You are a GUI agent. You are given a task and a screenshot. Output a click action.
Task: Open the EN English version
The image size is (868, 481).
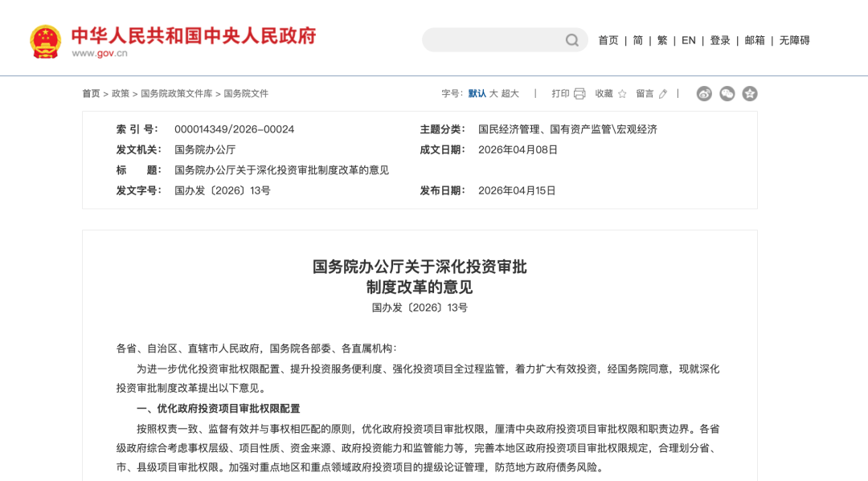(x=689, y=40)
